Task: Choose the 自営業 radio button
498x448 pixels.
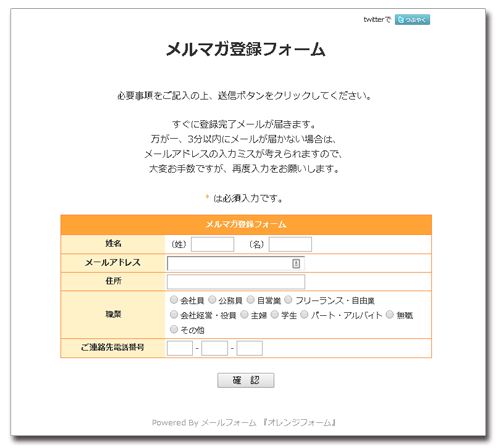Action: [251, 300]
